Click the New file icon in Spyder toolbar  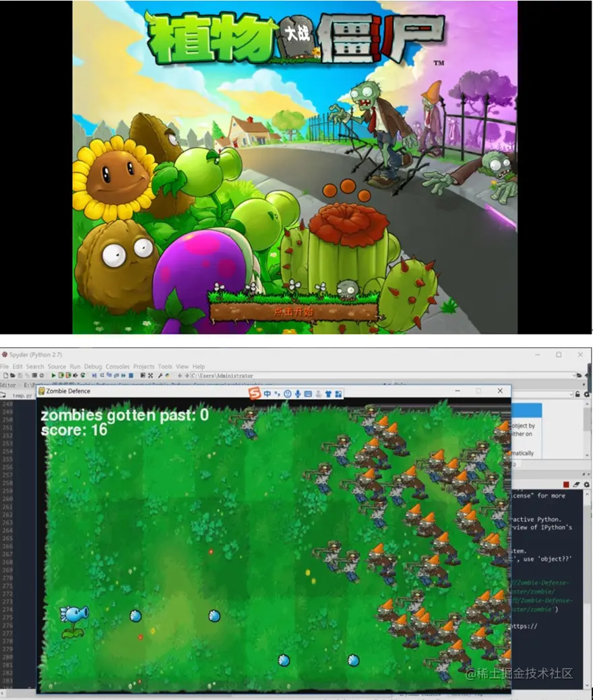pos(6,376)
